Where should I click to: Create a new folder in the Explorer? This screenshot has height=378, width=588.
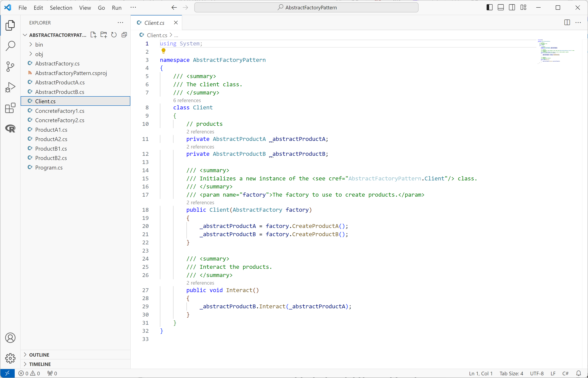(103, 35)
